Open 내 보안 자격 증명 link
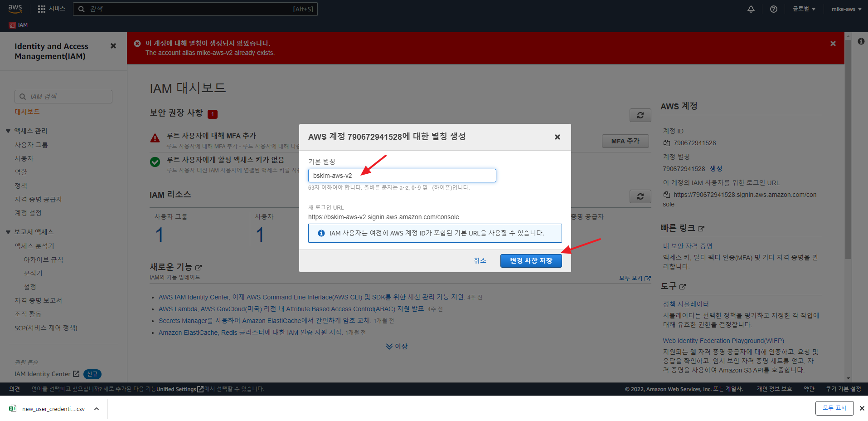 [688, 246]
